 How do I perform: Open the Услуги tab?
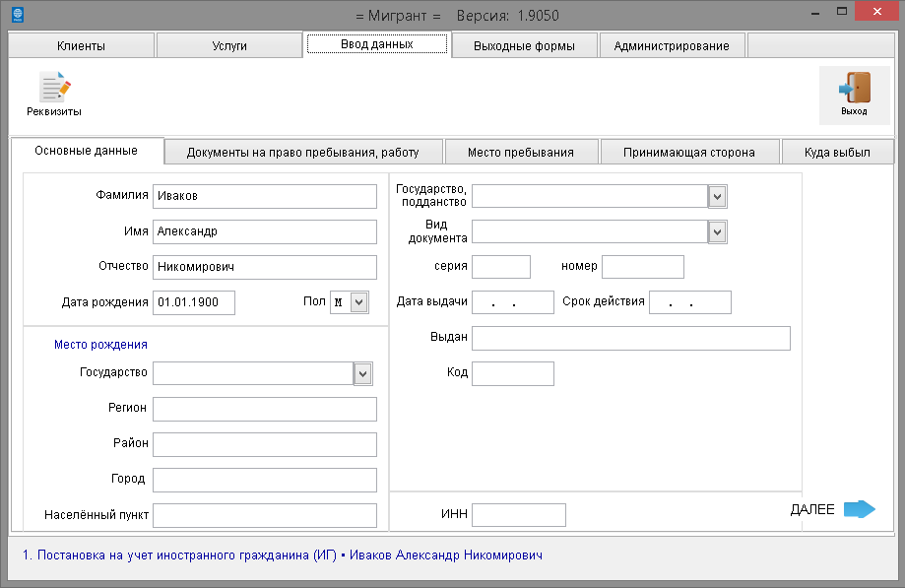click(229, 46)
